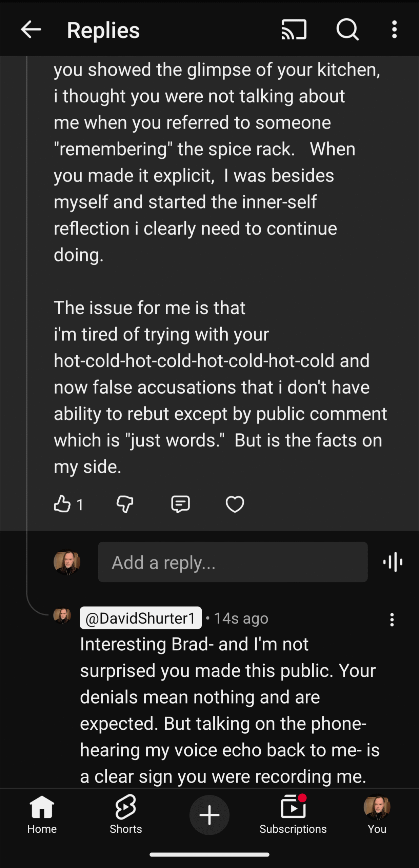The image size is (419, 868).
Task: Open the You profile tab
Action: tap(377, 814)
